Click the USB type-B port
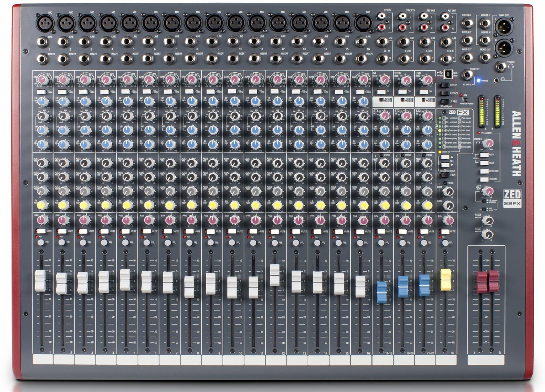 click(x=448, y=74)
